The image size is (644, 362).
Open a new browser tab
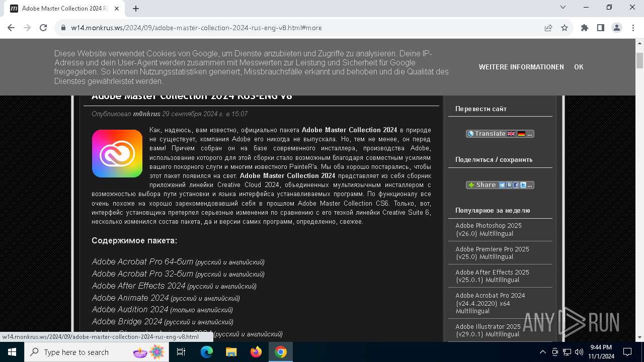(136, 9)
